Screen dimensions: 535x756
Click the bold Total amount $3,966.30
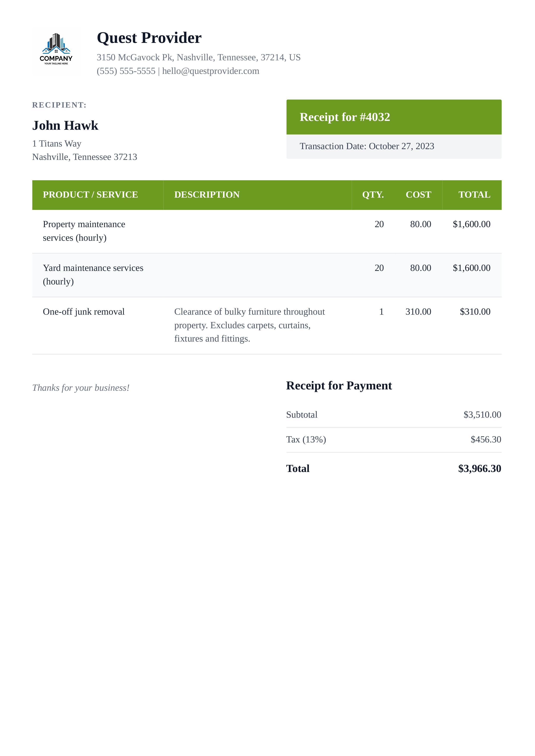479,469
